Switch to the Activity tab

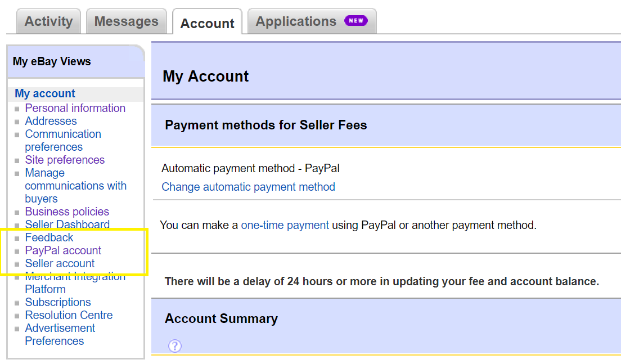(x=49, y=21)
